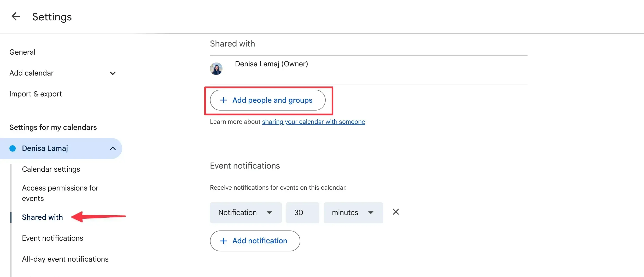Select Calendar settings under Denisa Lamaj

click(51, 169)
